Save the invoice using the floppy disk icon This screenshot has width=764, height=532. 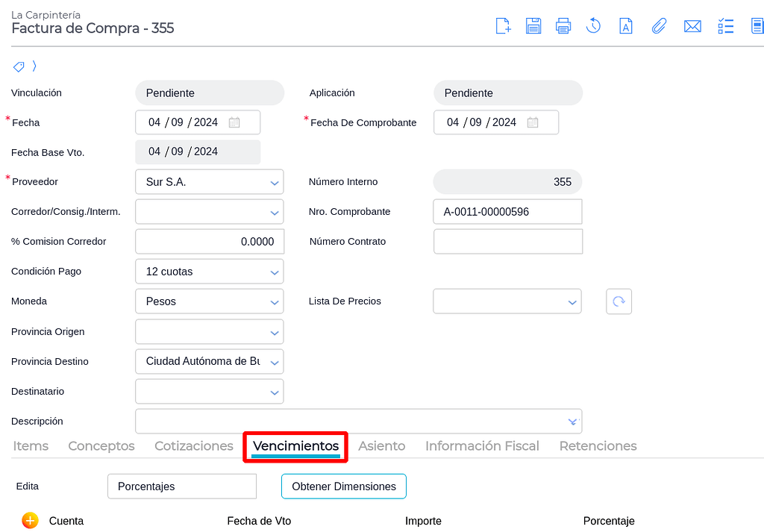pos(533,25)
